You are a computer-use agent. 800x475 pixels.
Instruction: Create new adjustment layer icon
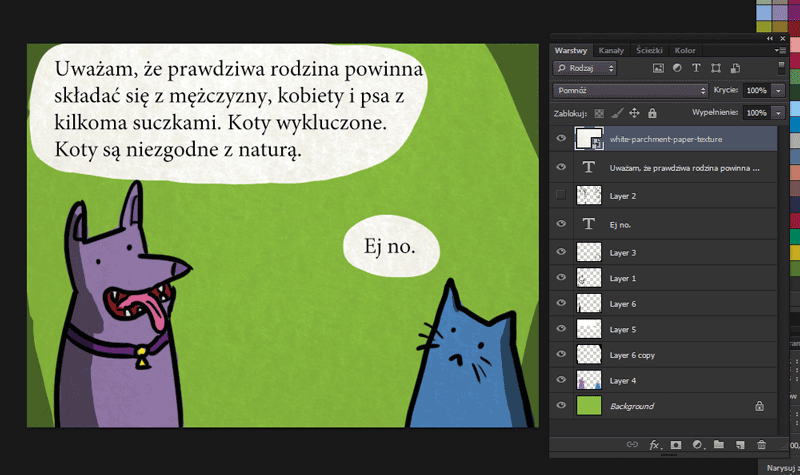pos(697,443)
